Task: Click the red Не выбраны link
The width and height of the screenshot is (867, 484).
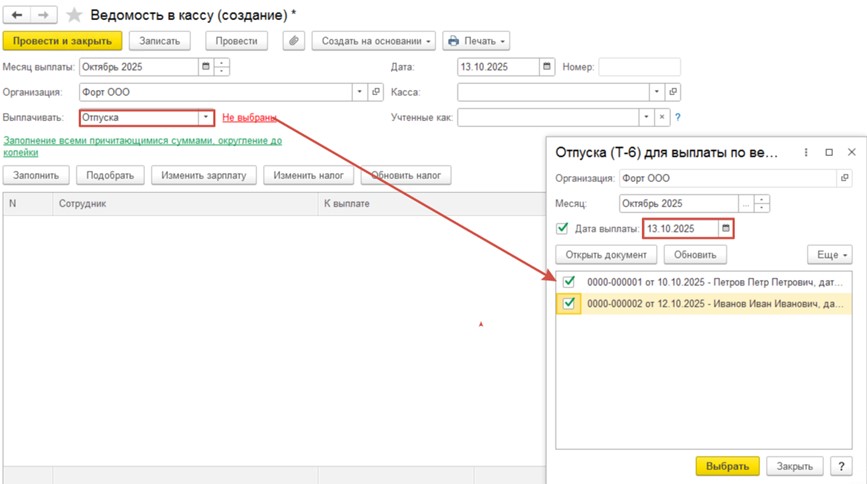Action: click(x=248, y=117)
